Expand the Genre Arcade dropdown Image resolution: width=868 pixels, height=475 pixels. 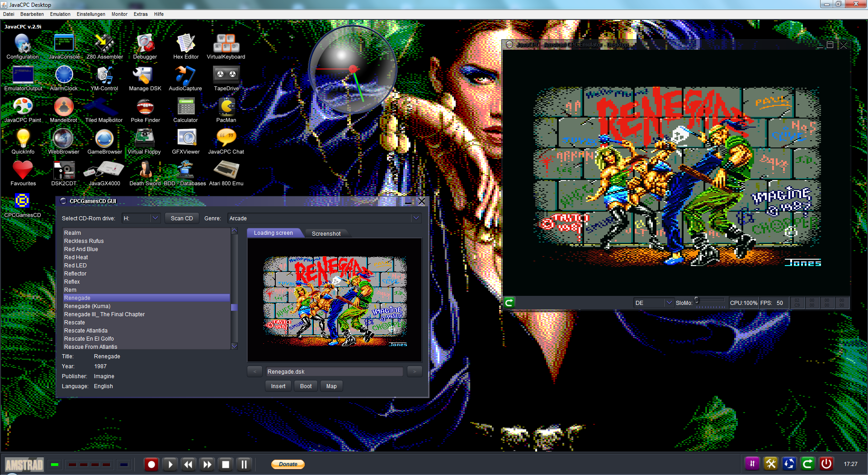pos(416,218)
